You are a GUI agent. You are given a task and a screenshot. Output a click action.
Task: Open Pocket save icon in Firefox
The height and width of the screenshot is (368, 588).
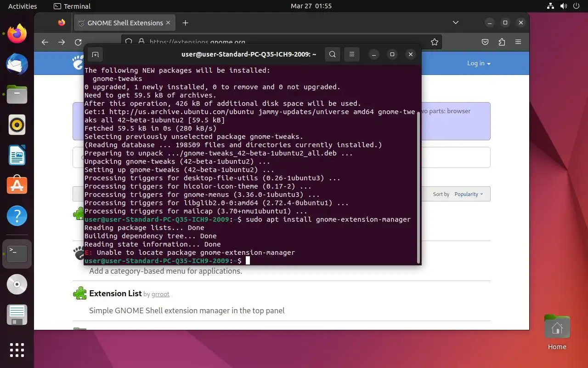pyautogui.click(x=485, y=42)
